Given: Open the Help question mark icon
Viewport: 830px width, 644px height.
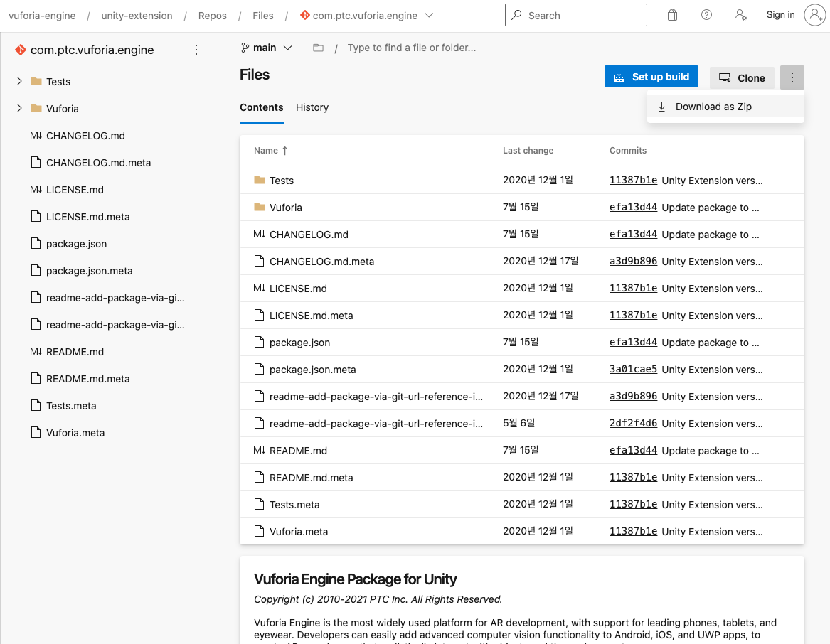Looking at the screenshot, I should (706, 15).
